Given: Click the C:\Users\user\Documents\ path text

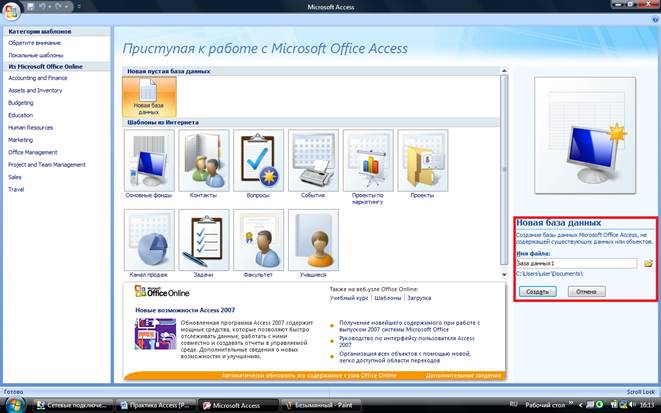Looking at the screenshot, I should [x=550, y=274].
